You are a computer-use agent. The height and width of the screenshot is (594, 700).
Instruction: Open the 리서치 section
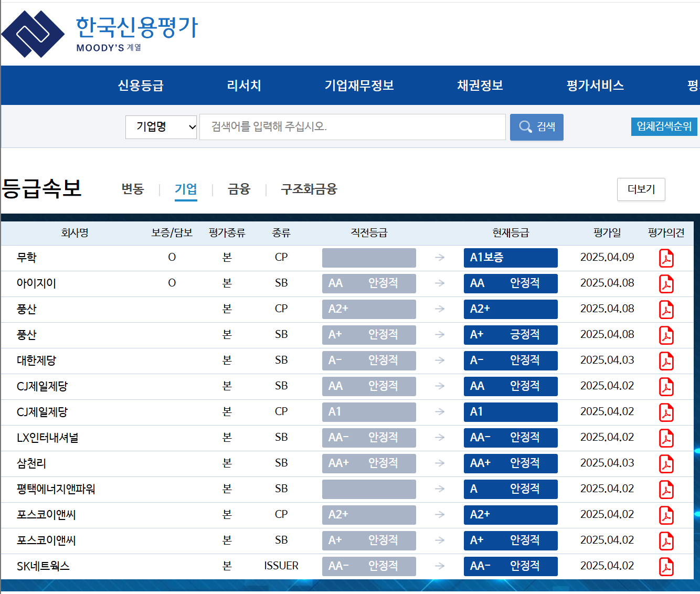243,86
